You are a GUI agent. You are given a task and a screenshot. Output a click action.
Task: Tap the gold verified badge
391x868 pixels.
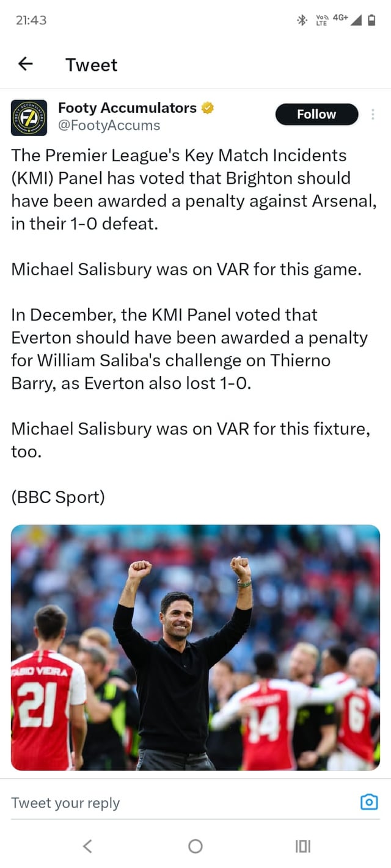tap(208, 109)
